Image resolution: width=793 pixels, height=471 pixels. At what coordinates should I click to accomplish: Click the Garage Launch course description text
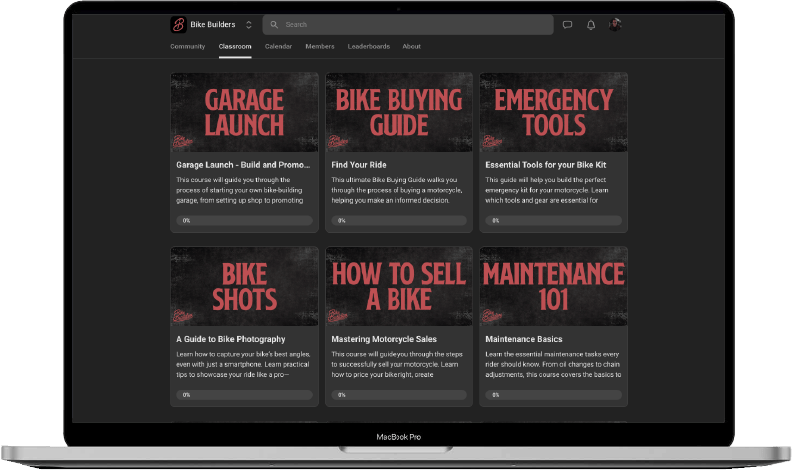pyautogui.click(x=240, y=190)
